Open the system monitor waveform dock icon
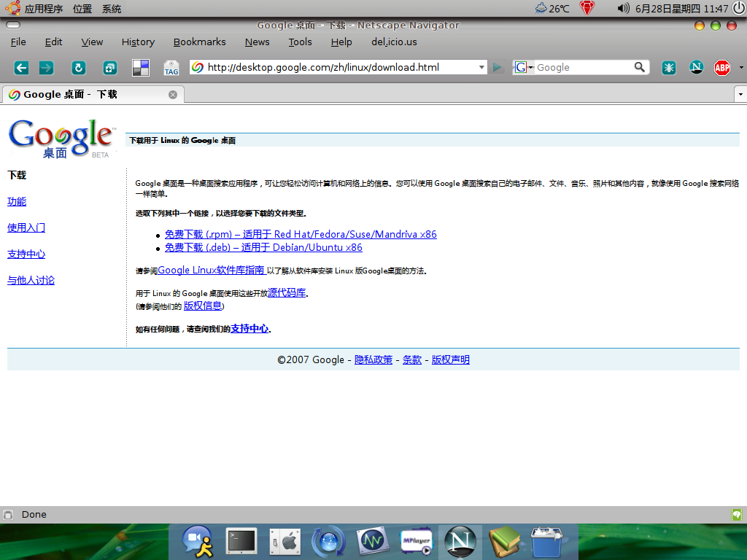The width and height of the screenshot is (747, 560). click(x=373, y=541)
